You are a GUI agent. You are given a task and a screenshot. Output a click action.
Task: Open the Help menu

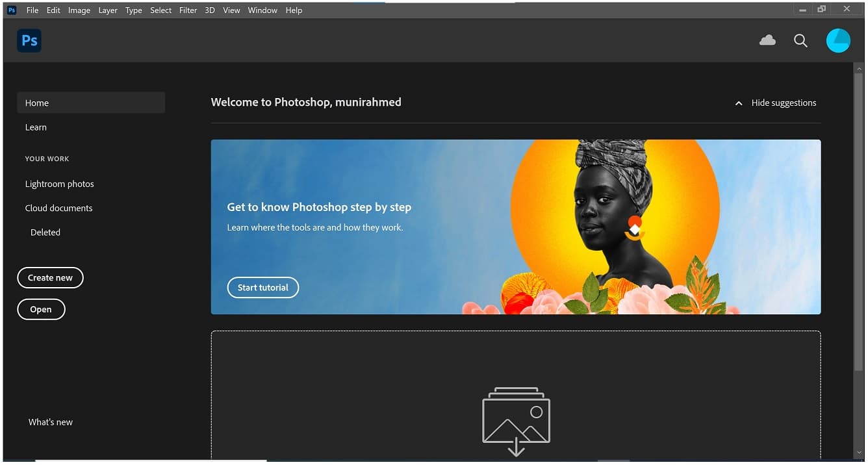point(294,10)
